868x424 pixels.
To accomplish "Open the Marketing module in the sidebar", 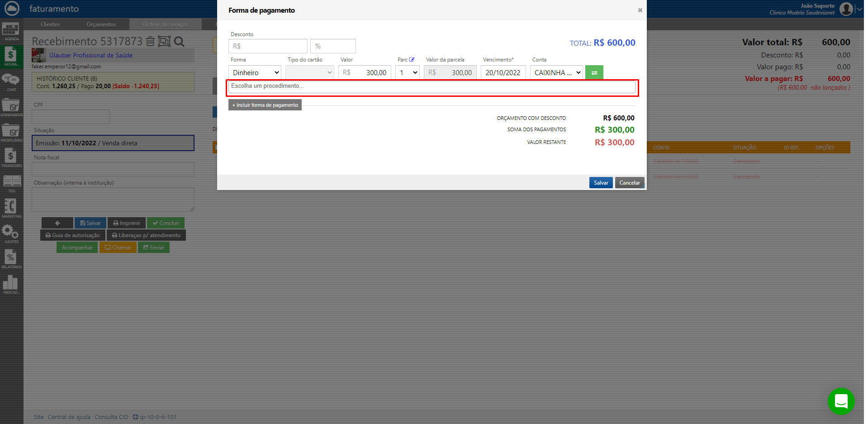I will click(11, 209).
